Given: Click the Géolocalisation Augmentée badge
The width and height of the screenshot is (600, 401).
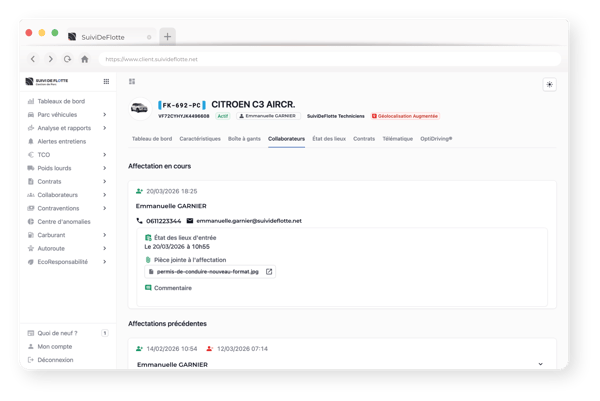Looking at the screenshot, I should pos(405,116).
